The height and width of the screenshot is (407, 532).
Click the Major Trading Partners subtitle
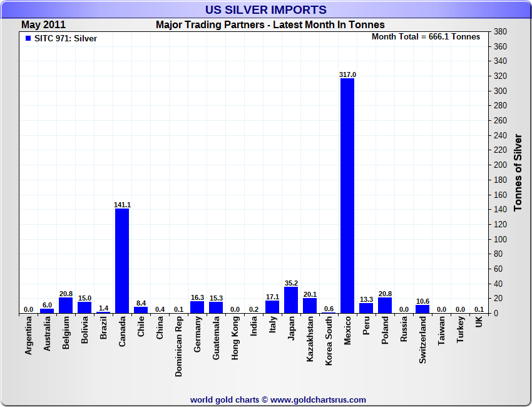(270, 25)
